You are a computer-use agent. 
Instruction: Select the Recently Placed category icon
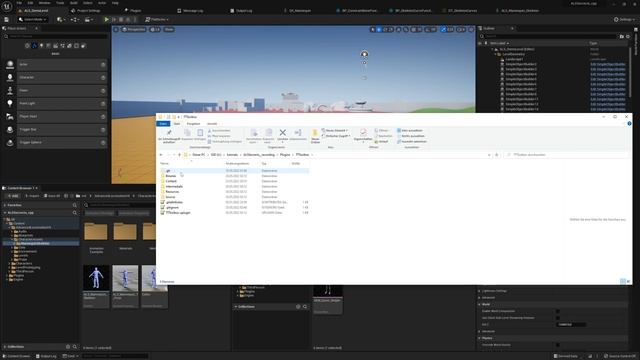tap(27, 46)
